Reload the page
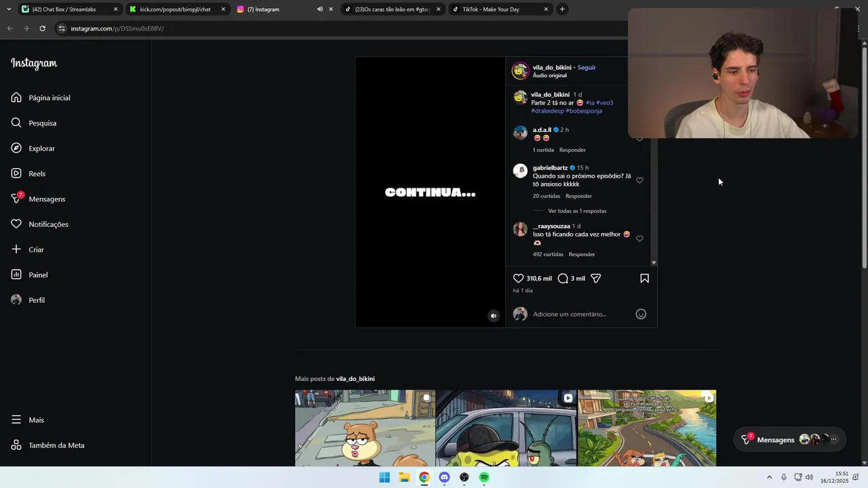Viewport: 868px width, 488px height. pos(42,28)
